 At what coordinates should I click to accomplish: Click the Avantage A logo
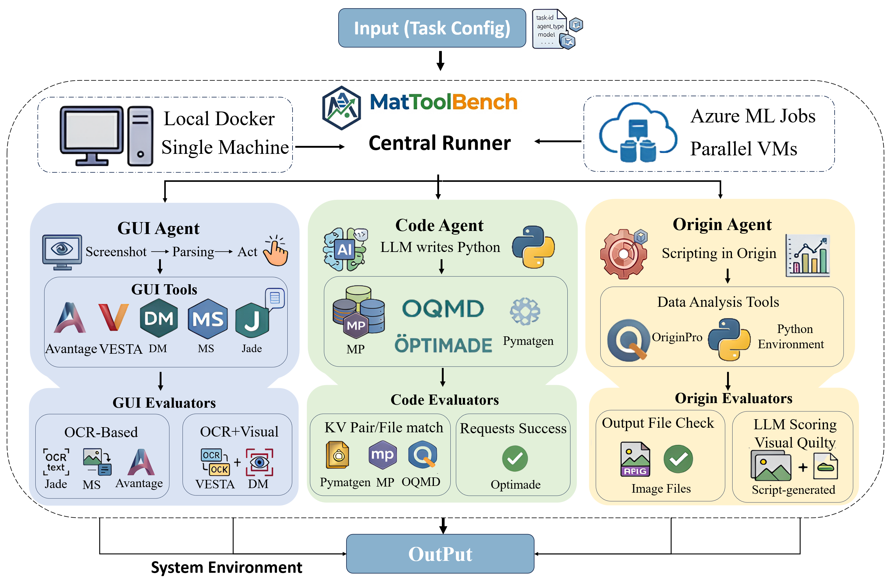(x=70, y=318)
